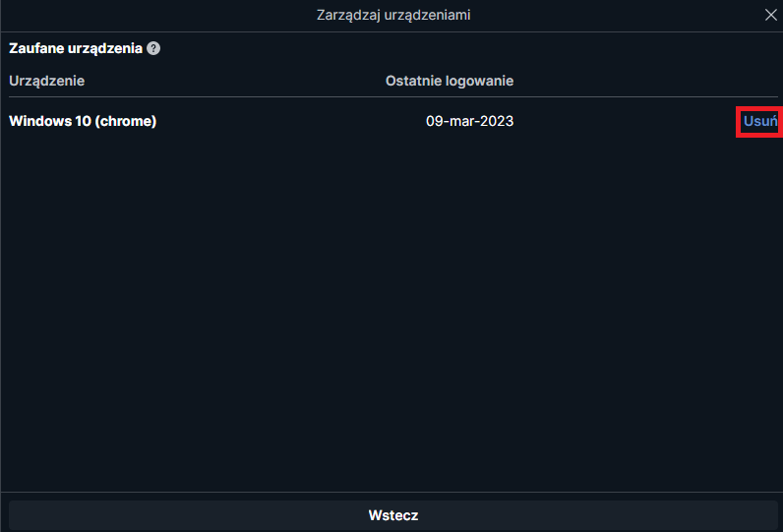Click the Ostatnie logowanie column header
783x532 pixels.
click(x=450, y=81)
